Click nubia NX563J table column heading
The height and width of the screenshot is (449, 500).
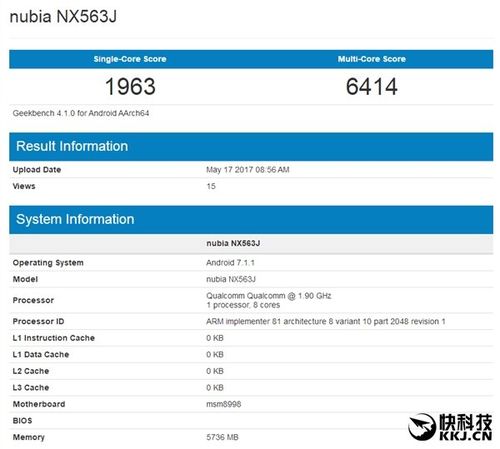click(x=233, y=243)
